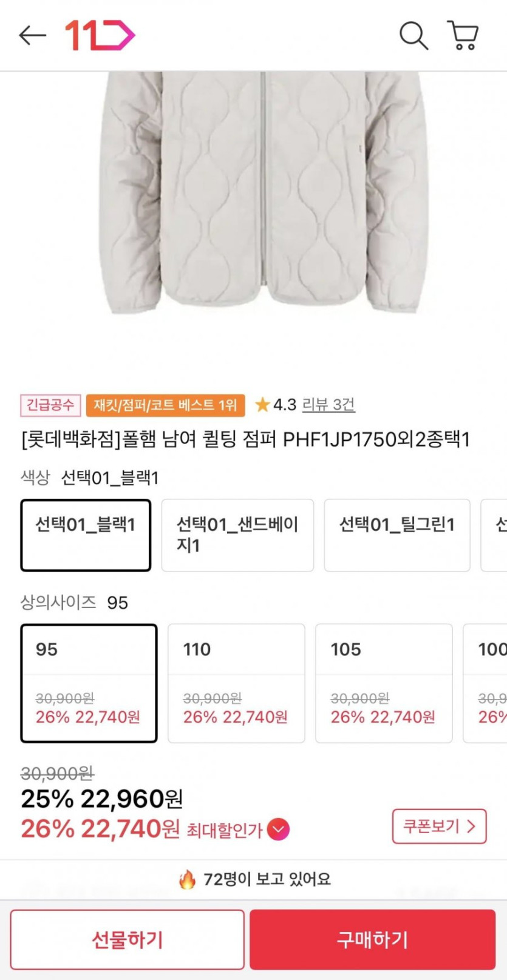This screenshot has width=507, height=980.
Task: Open 쿠폰보기 coupon list
Action: 439,826
